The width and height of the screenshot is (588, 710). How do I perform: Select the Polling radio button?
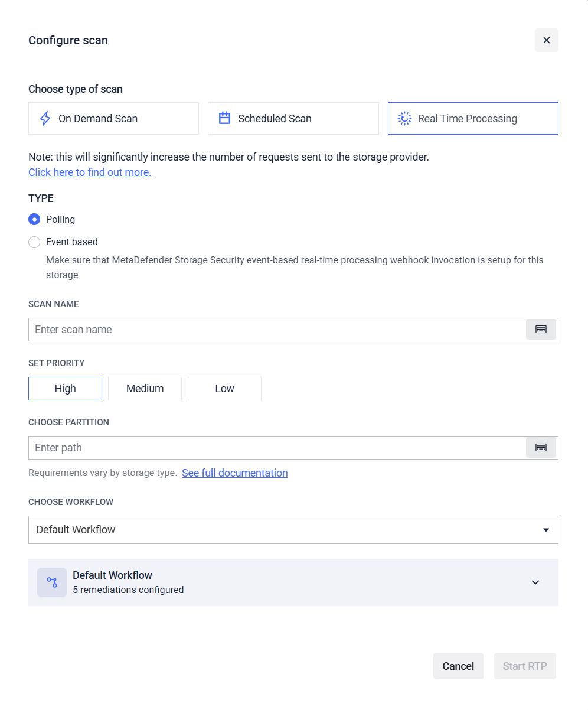(34, 220)
